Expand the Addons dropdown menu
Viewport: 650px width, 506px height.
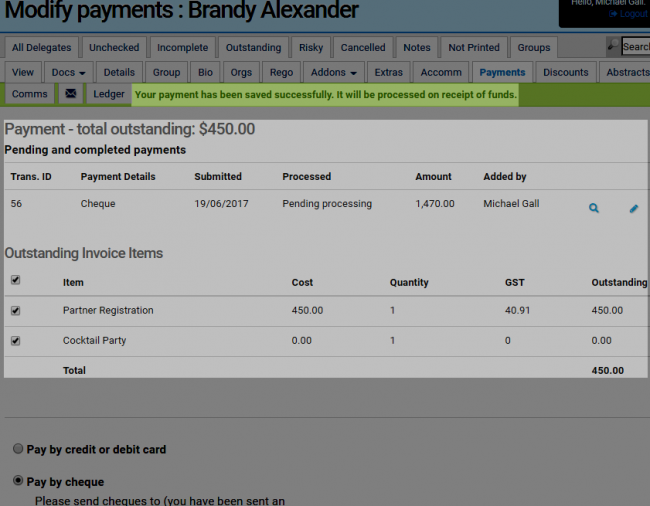tap(334, 73)
